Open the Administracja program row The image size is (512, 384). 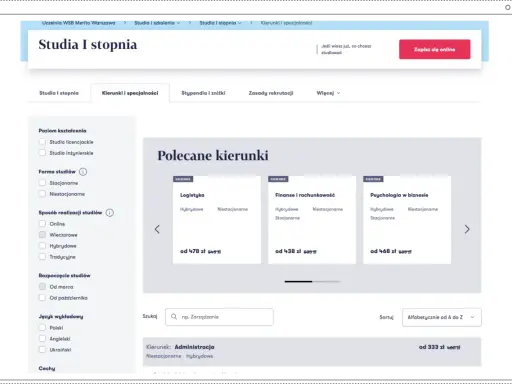point(312,352)
